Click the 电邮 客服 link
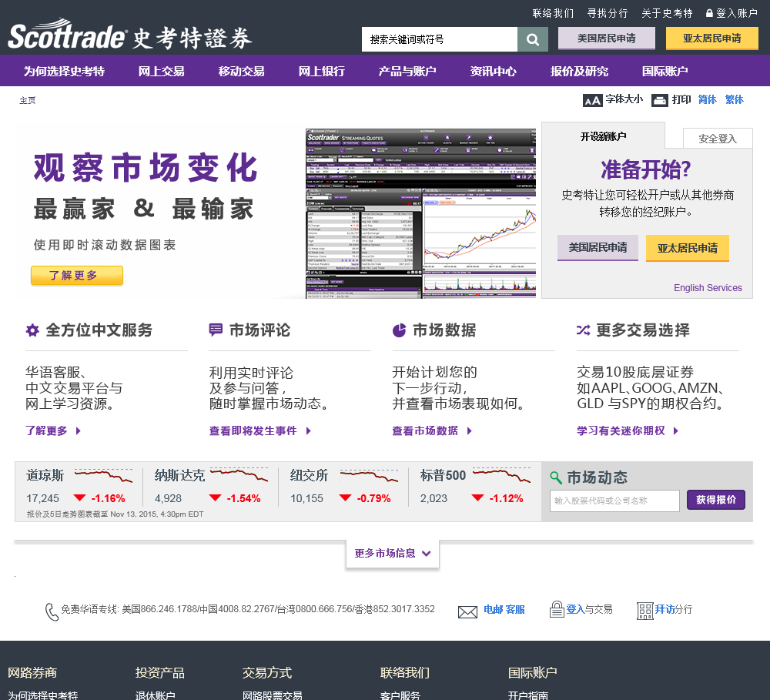Image resolution: width=770 pixels, height=700 pixels. point(504,610)
